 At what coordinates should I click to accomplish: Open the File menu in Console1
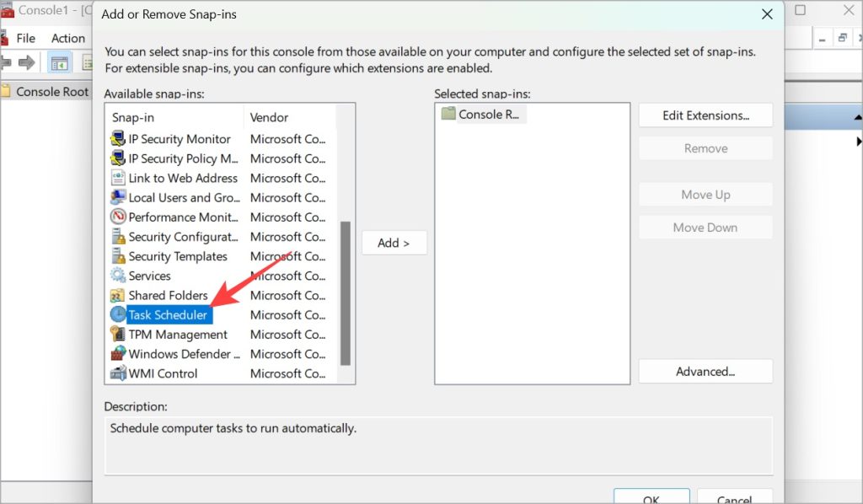25,38
